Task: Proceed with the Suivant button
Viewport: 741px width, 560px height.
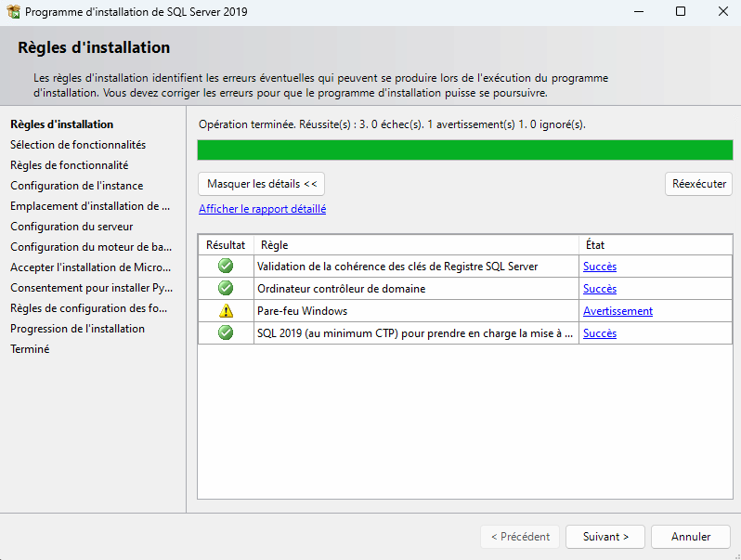Action: 605,537
